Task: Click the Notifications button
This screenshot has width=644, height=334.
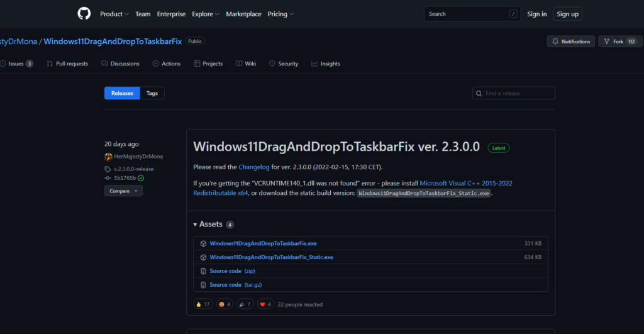Action: point(570,42)
